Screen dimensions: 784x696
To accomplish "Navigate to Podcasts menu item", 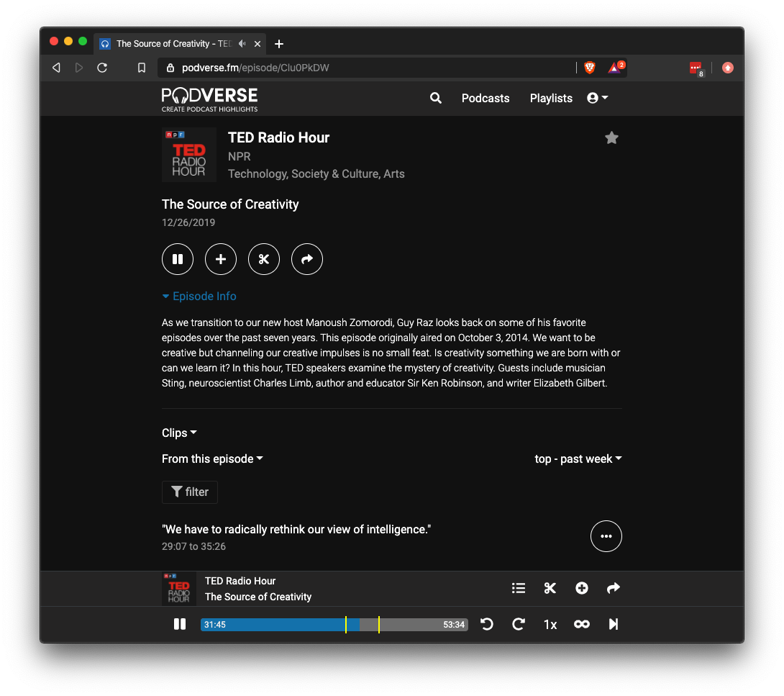I will 485,98.
